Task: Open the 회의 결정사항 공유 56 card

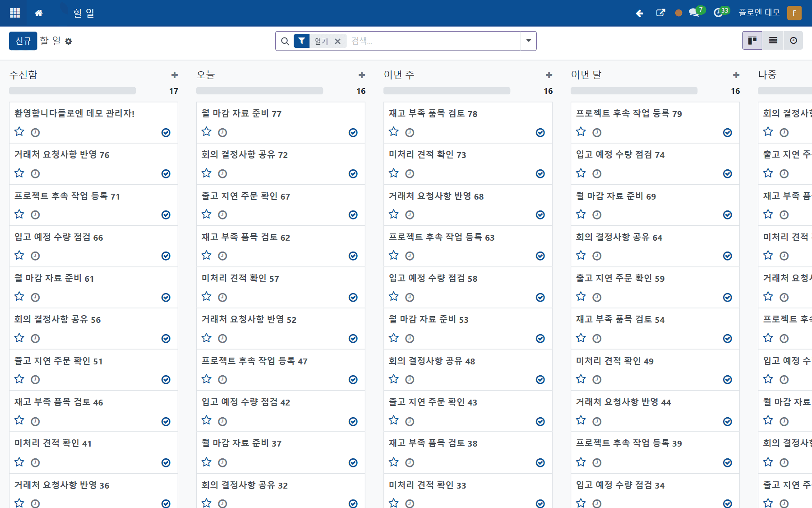Action: click(x=93, y=329)
